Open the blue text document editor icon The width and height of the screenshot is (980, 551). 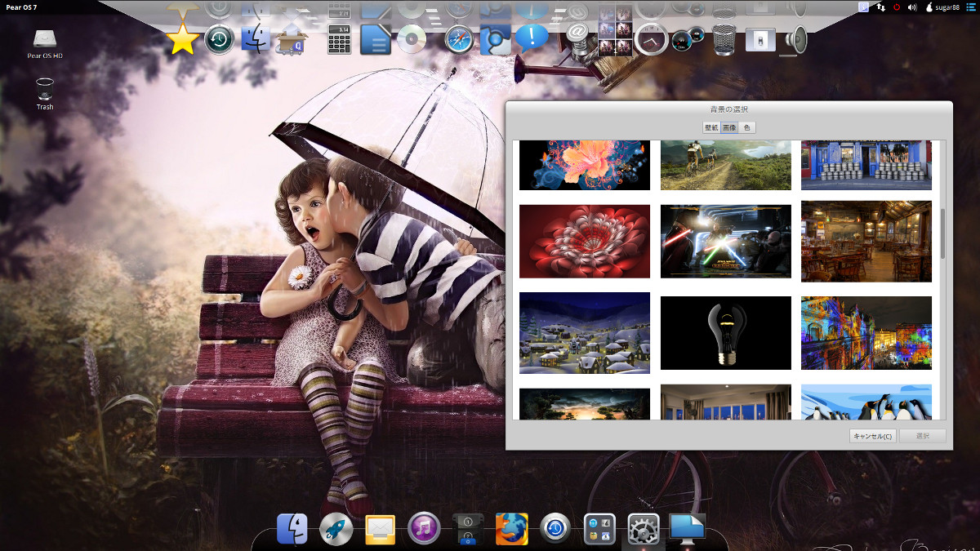click(376, 39)
